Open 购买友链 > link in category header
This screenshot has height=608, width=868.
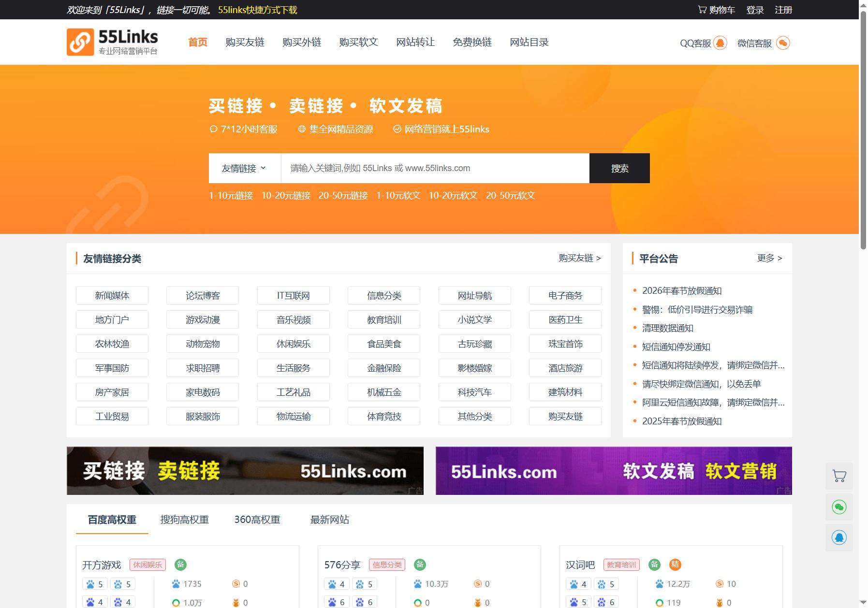[580, 258]
